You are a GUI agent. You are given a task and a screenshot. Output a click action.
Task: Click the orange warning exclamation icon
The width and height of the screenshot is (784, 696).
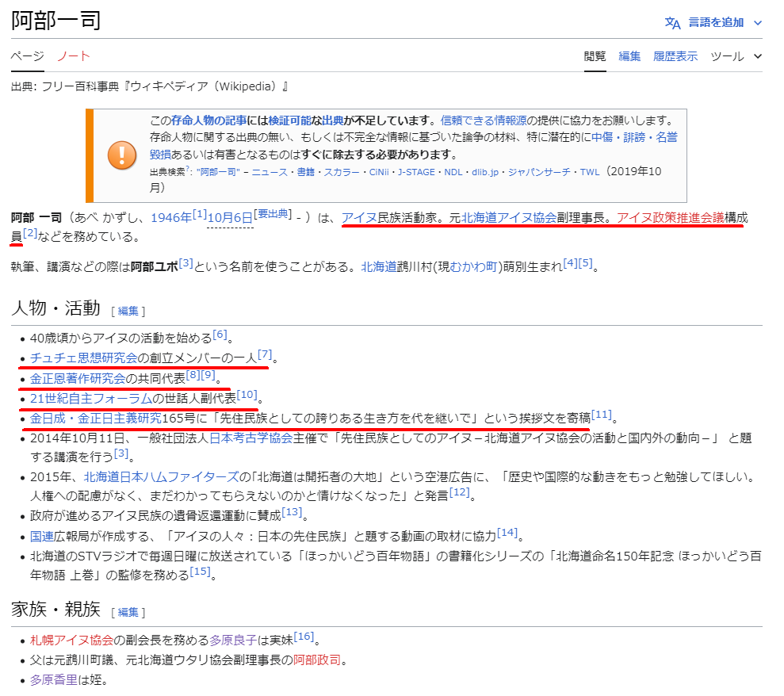coord(122,155)
